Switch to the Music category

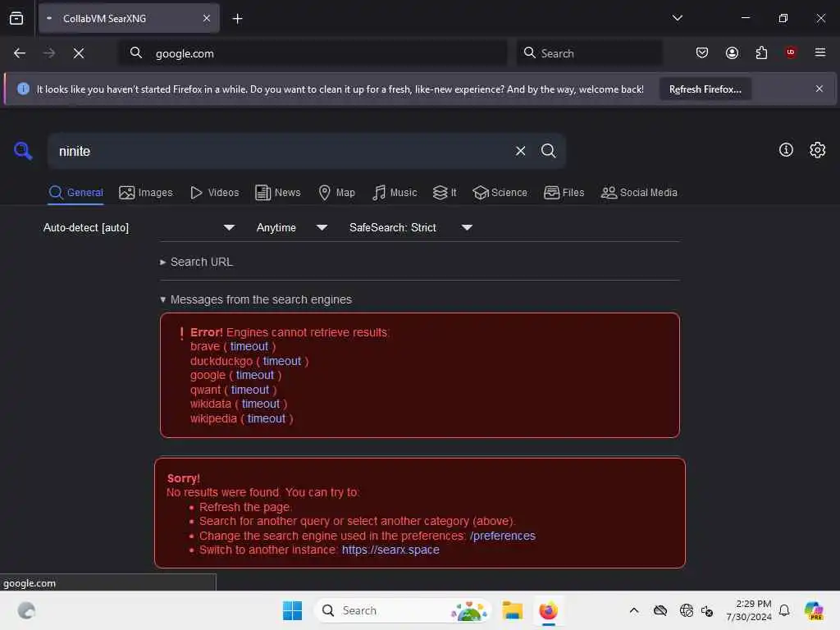tap(395, 192)
